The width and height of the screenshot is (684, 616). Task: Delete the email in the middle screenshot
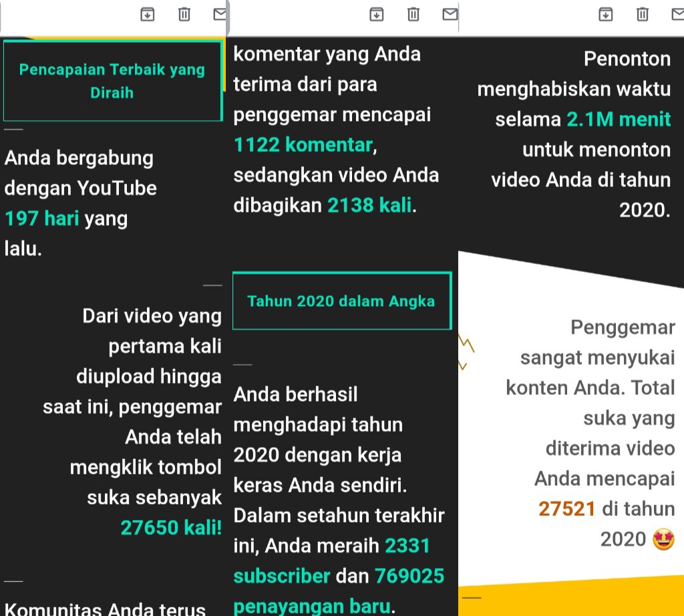click(x=413, y=15)
